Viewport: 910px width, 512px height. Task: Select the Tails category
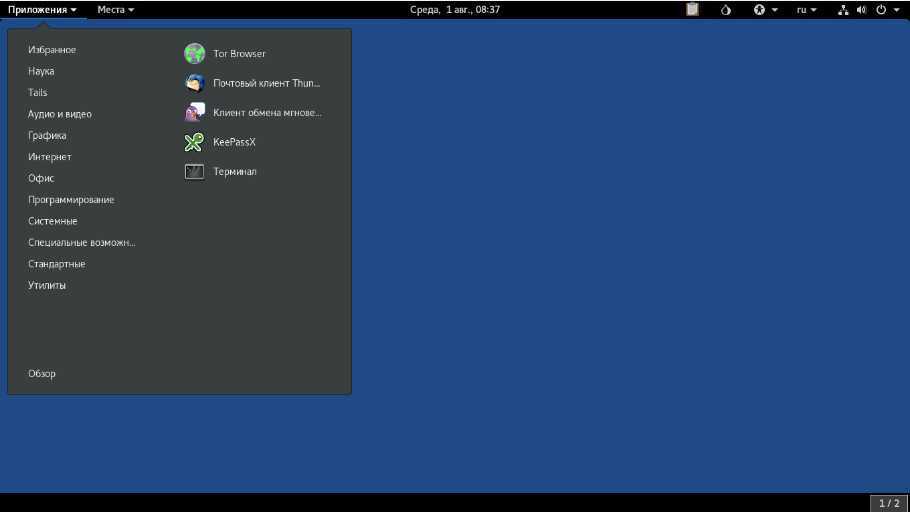pos(38,93)
